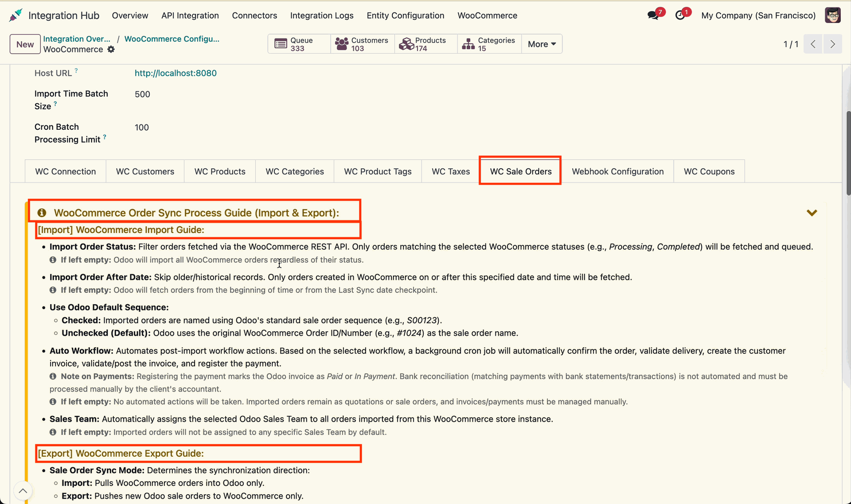Click the Integration Hub app logo icon

point(16,16)
